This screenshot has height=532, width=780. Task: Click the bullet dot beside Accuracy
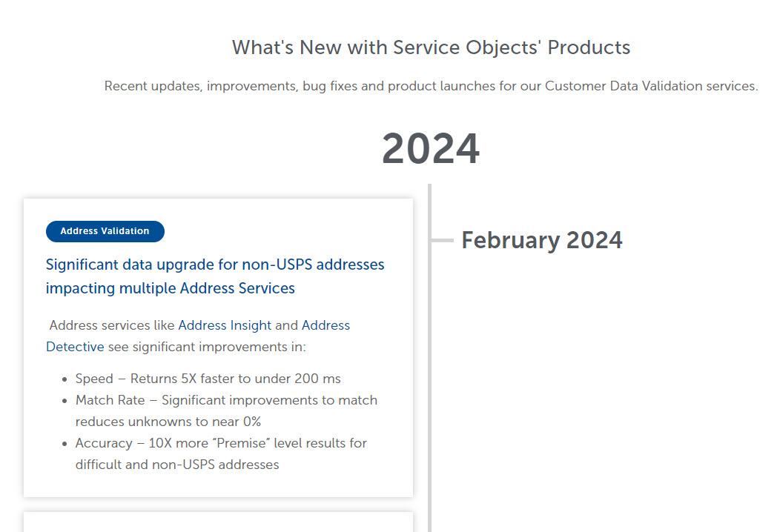(65, 444)
